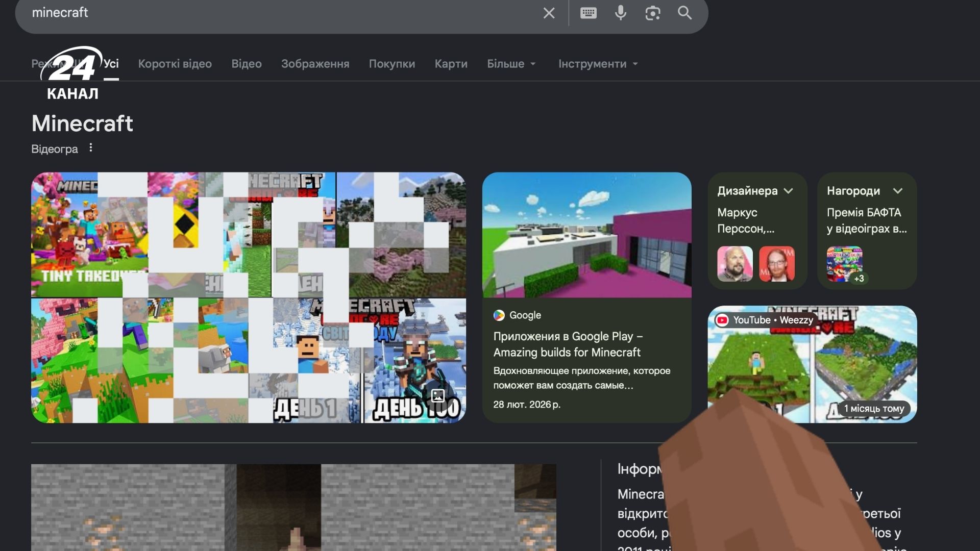Open the on-screen keyboard icon
The image size is (980, 551).
pos(589,13)
